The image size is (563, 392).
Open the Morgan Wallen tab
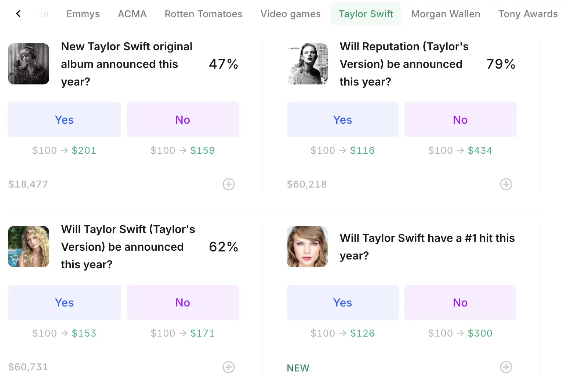[446, 14]
